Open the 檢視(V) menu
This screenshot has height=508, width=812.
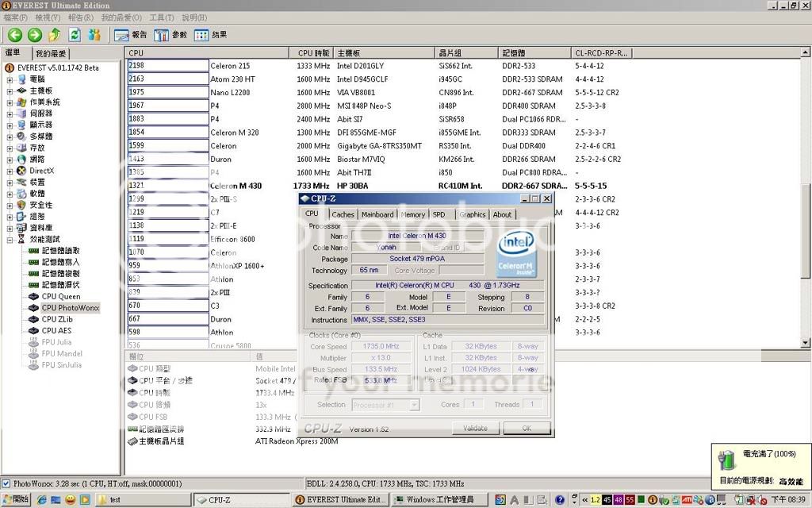click(48, 17)
